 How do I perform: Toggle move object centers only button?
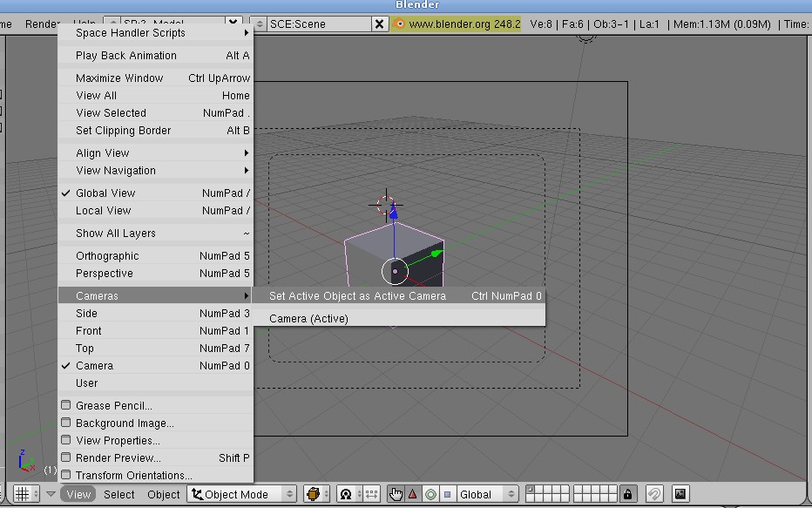tap(372, 494)
